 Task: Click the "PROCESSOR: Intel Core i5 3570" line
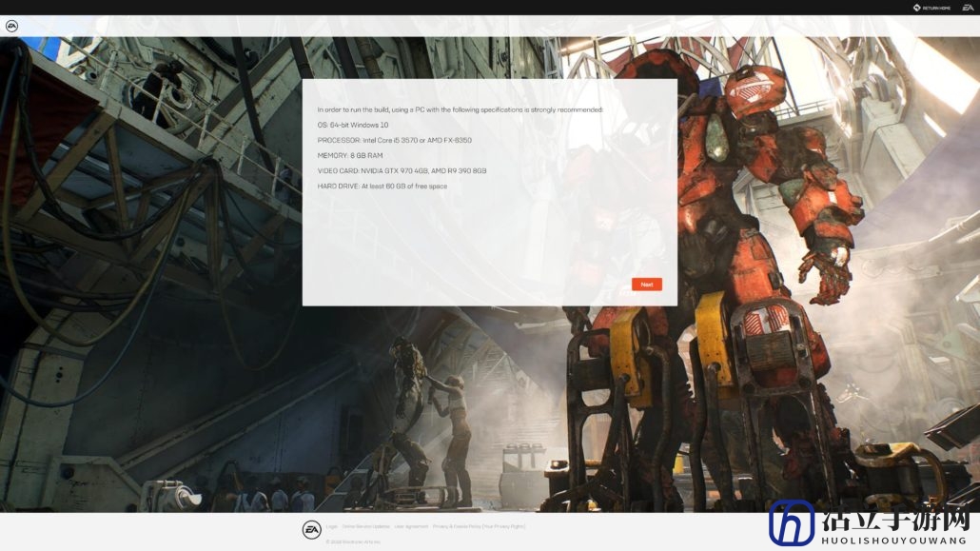click(x=394, y=140)
